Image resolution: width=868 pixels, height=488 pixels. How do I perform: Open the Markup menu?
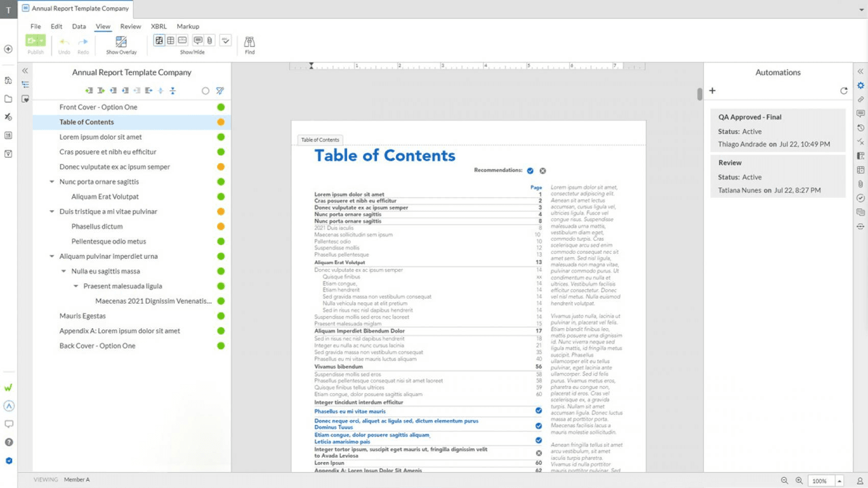click(x=188, y=27)
